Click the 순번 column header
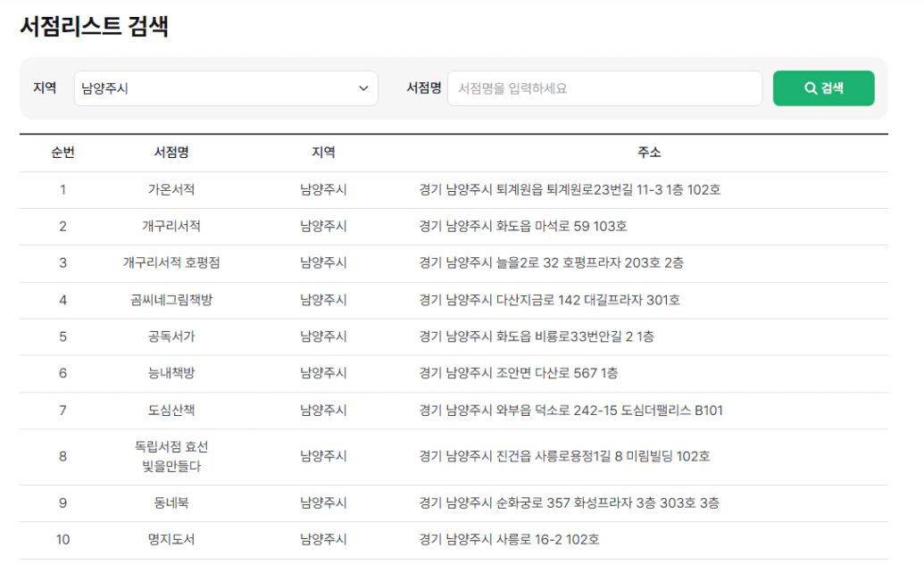Viewport: 924px width, 573px height. (x=62, y=153)
